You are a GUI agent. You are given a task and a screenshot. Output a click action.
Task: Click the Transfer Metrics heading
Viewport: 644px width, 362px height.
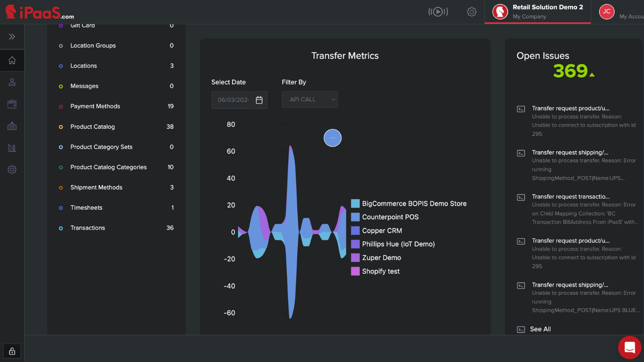tap(345, 56)
